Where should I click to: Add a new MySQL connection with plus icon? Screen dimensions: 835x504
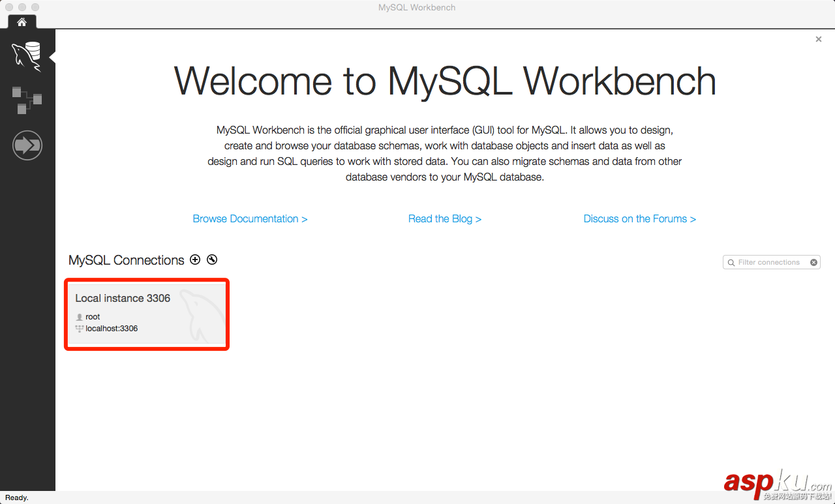[194, 259]
